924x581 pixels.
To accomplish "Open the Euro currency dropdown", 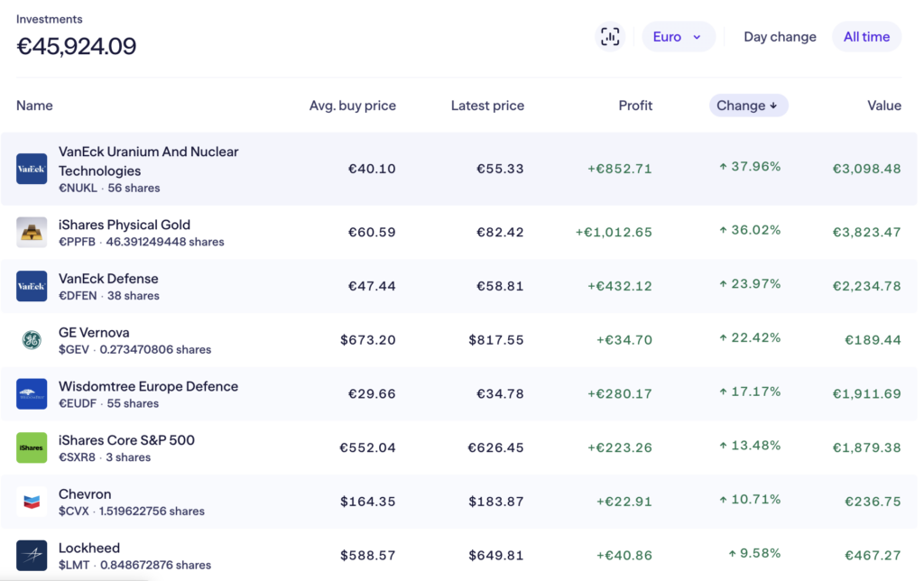I will [678, 37].
